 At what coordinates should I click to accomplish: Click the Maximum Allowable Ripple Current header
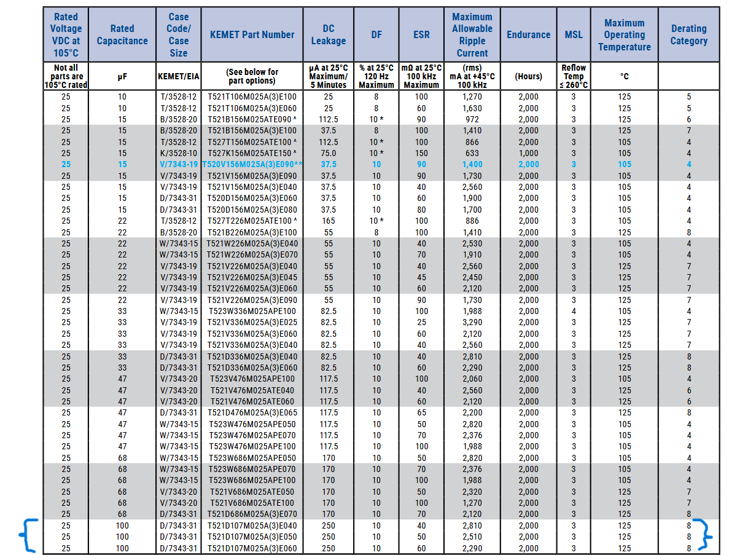click(x=472, y=35)
